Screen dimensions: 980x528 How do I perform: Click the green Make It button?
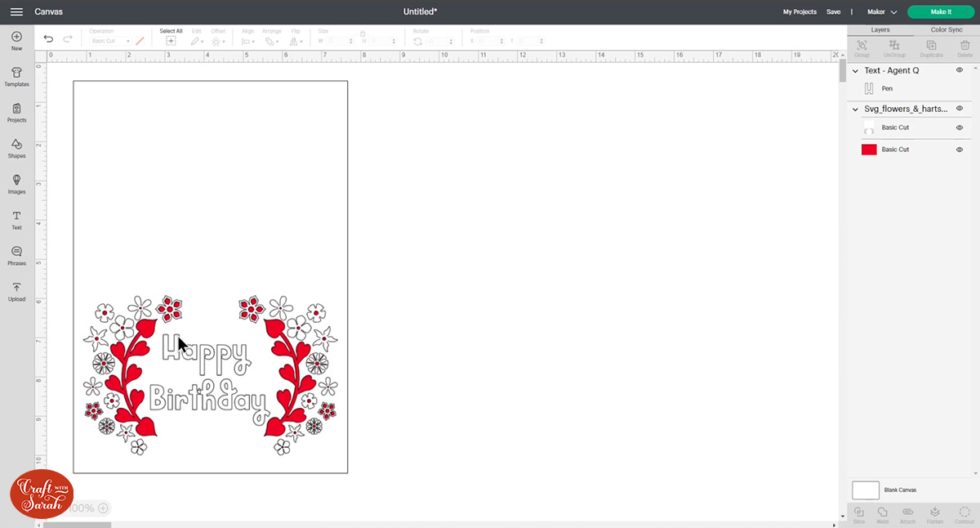(x=940, y=11)
